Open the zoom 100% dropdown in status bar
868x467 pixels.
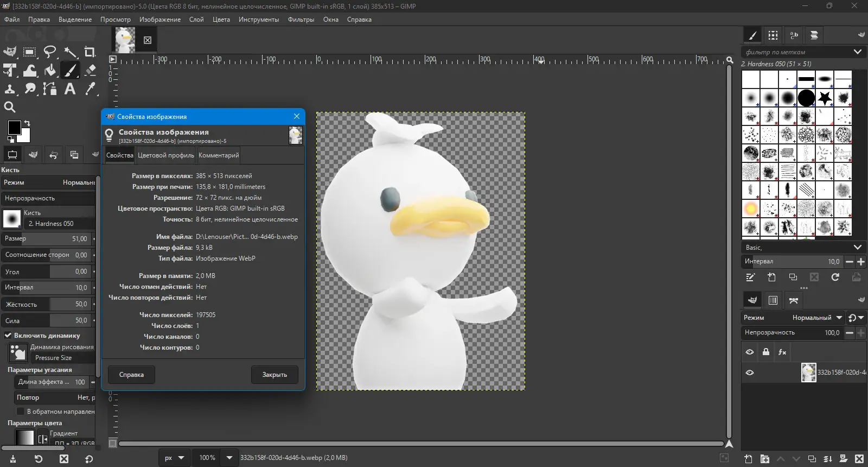(x=229, y=458)
